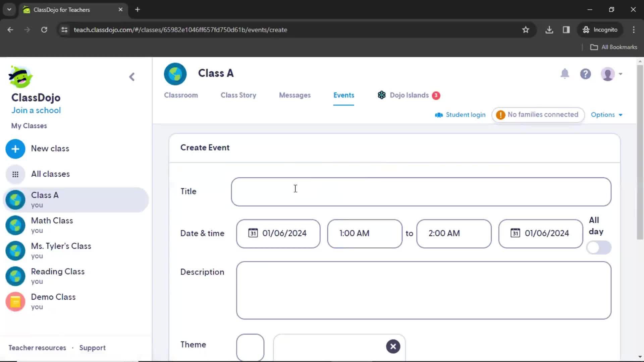Click the No families connected warning icon
The height and width of the screenshot is (362, 644).
[500, 115]
